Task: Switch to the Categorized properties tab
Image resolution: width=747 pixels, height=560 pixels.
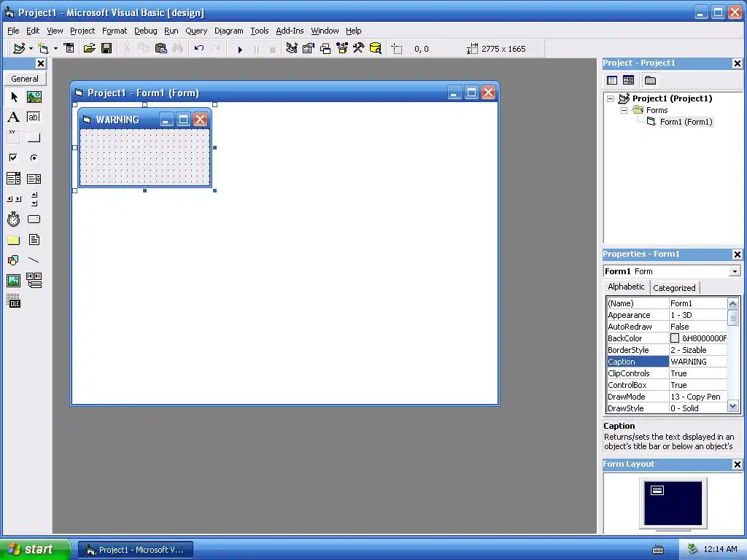Action: point(674,287)
